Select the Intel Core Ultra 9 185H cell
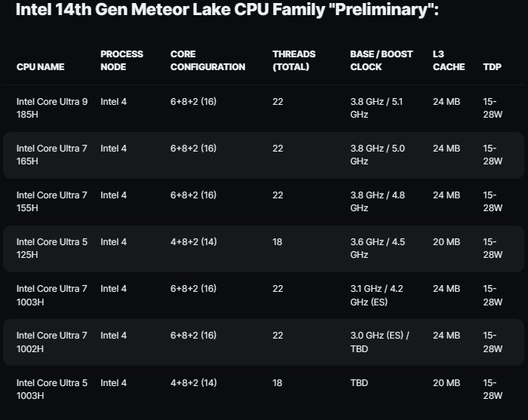The height and width of the screenshot is (420, 528). click(52, 108)
